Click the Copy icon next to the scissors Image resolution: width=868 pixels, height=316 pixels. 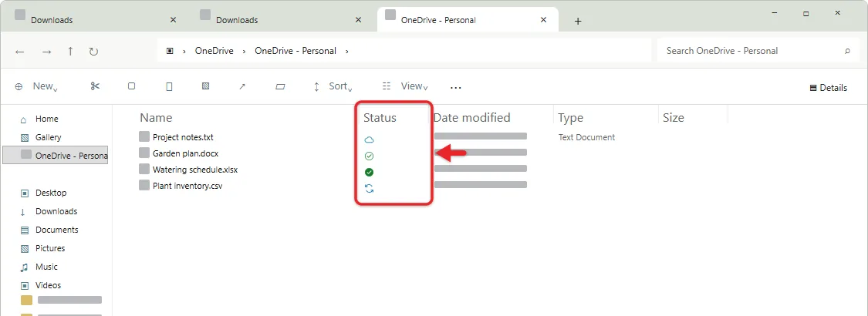point(131,86)
